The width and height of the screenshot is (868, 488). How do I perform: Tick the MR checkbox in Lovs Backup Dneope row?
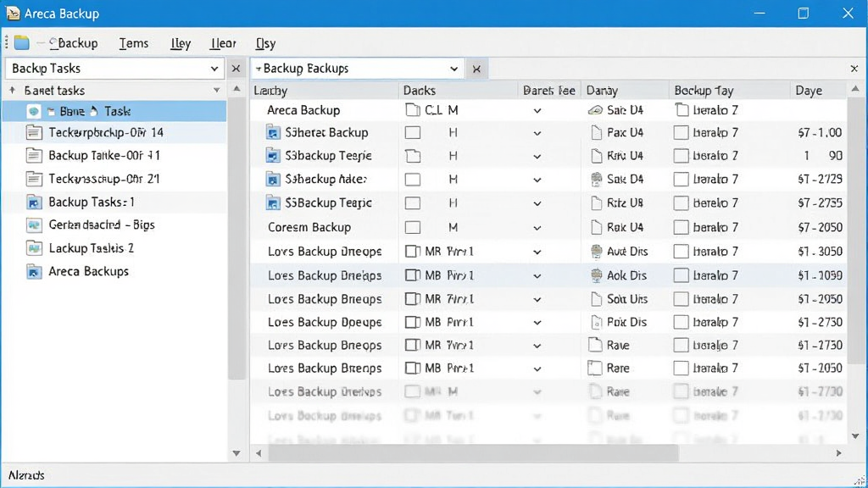pos(413,252)
